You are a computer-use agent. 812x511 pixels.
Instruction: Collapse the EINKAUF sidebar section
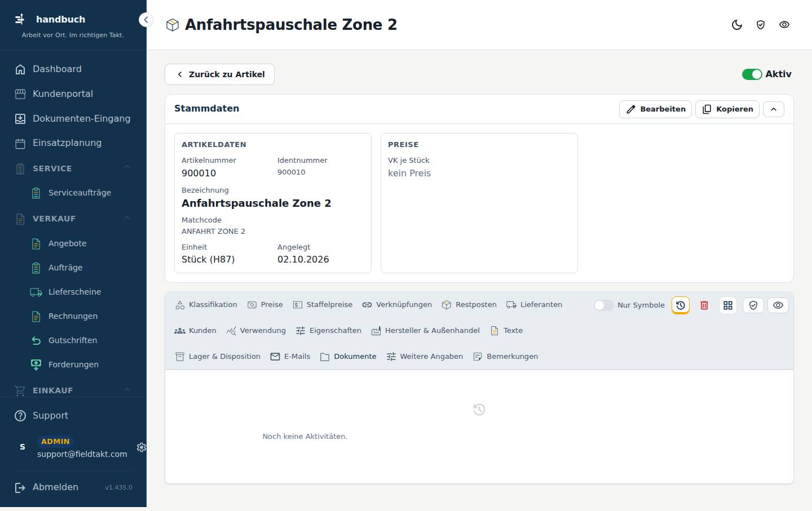point(126,390)
